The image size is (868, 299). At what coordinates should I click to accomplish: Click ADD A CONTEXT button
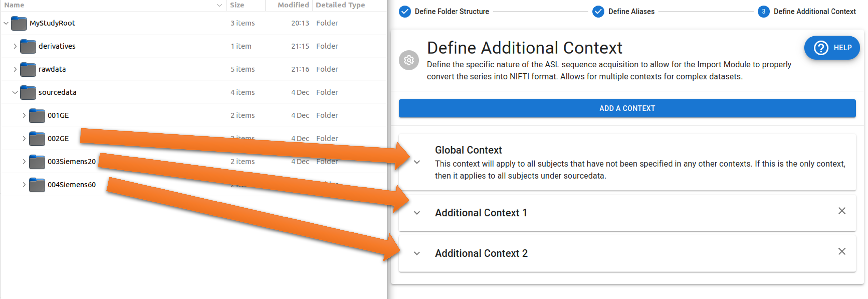tap(627, 108)
